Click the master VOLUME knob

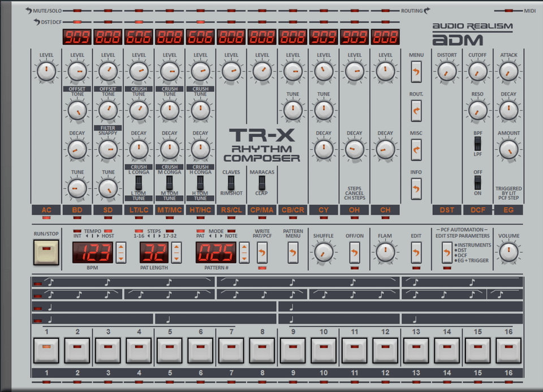(x=508, y=252)
